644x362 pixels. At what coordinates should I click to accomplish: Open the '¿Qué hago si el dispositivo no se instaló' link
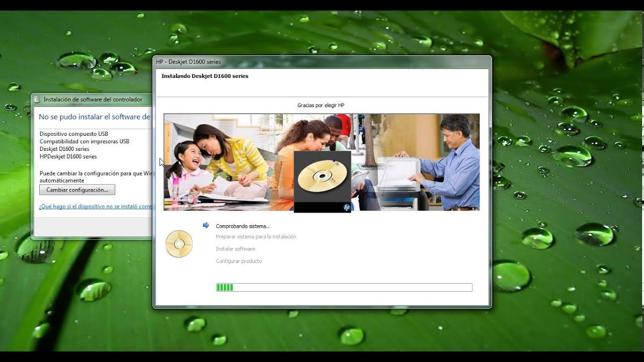pos(95,206)
